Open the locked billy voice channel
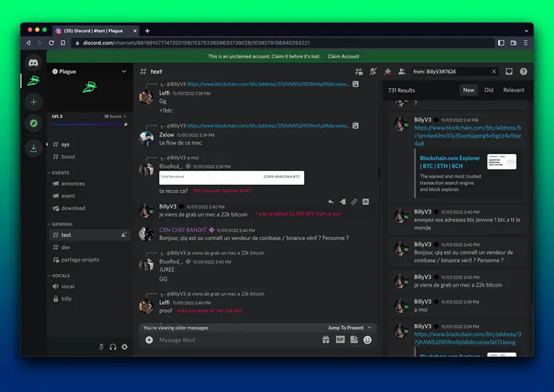The width and height of the screenshot is (554, 392). click(89, 299)
